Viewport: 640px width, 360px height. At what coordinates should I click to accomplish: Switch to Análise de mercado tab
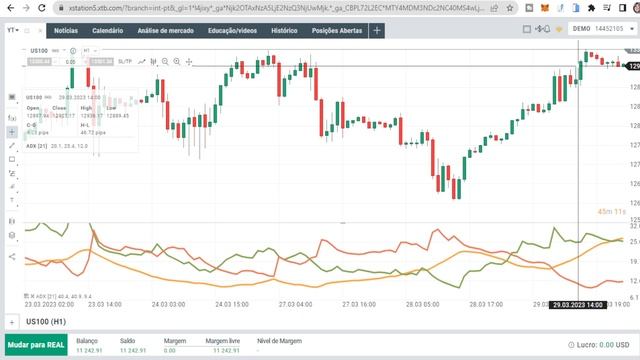point(165,31)
